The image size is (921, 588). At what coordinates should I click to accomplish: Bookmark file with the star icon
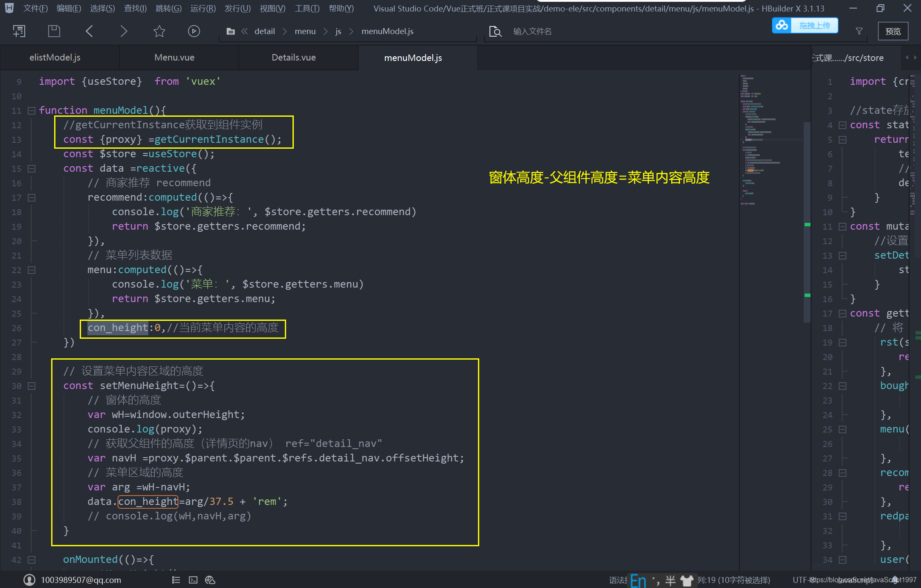[x=159, y=31]
